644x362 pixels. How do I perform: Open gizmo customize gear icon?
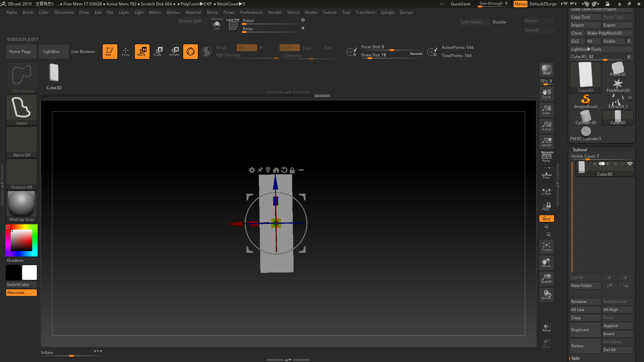(252, 170)
